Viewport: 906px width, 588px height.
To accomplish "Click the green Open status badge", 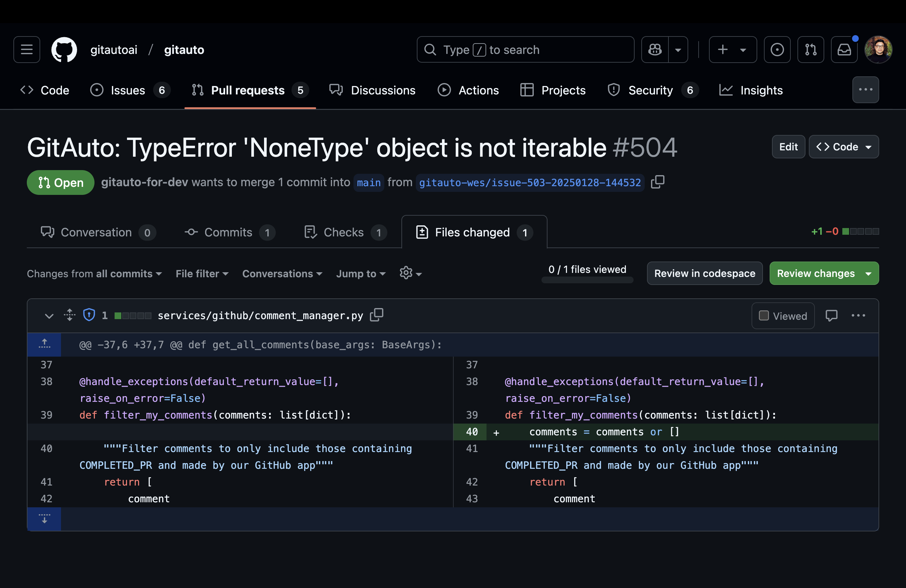I will tap(61, 182).
